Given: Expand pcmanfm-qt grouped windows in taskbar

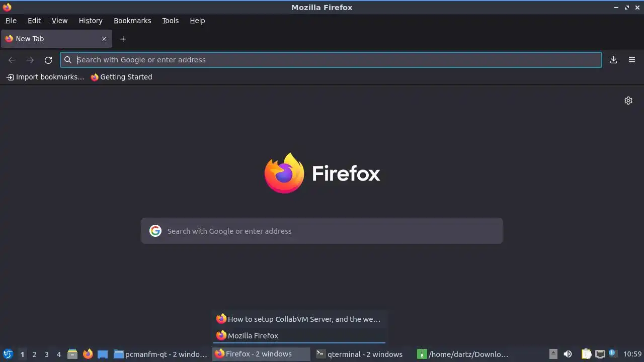Looking at the screenshot, I should click(160, 354).
